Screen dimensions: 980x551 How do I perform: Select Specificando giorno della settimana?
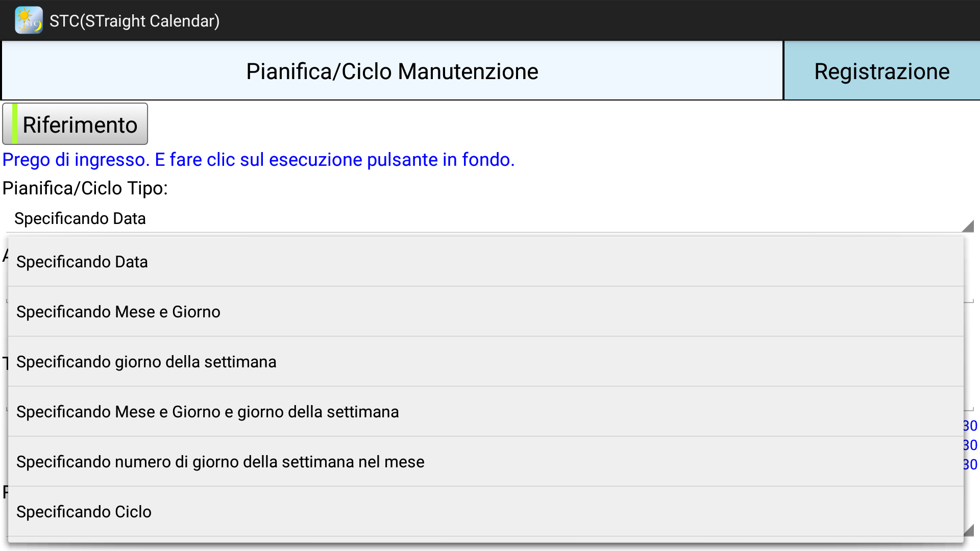click(146, 362)
